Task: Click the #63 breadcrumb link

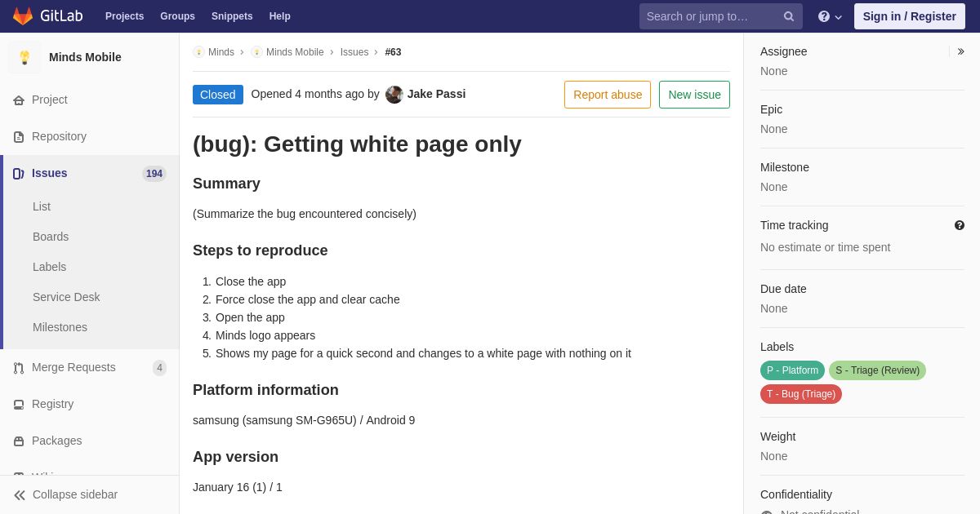Action: pyautogui.click(x=393, y=52)
